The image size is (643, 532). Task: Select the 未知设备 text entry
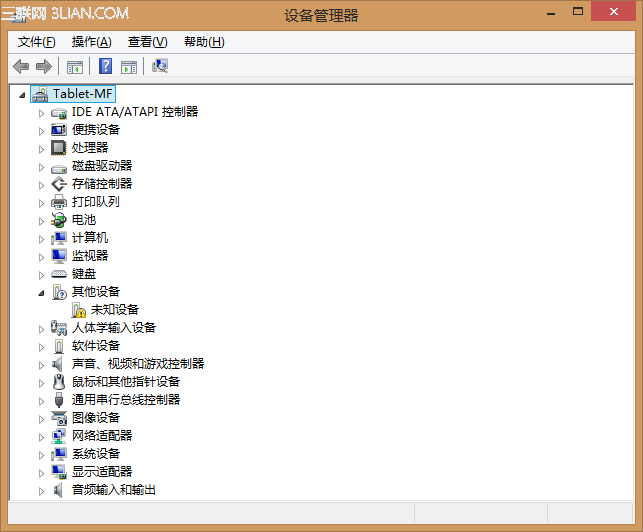click(115, 310)
